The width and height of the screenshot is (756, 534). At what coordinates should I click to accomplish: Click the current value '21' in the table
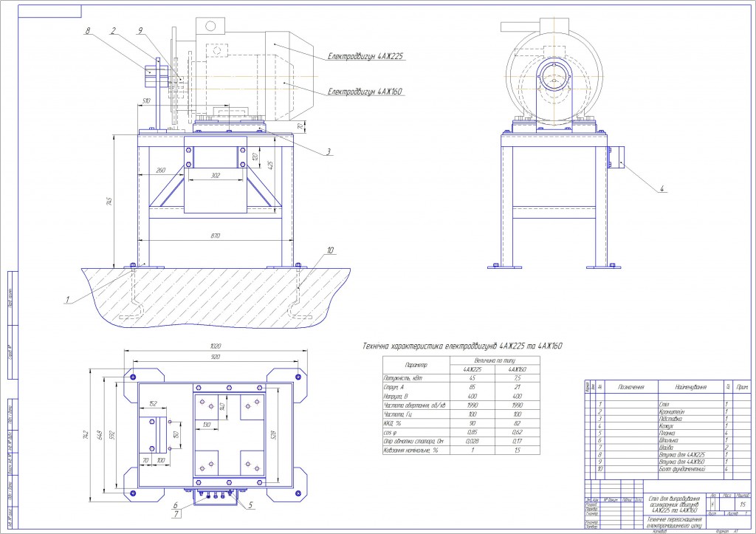(518, 387)
